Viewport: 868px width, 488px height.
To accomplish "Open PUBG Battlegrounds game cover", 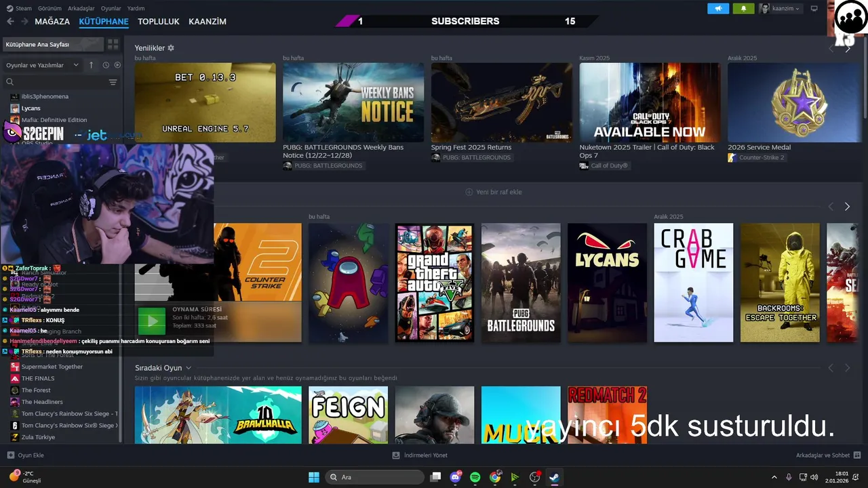I will pyautogui.click(x=521, y=283).
